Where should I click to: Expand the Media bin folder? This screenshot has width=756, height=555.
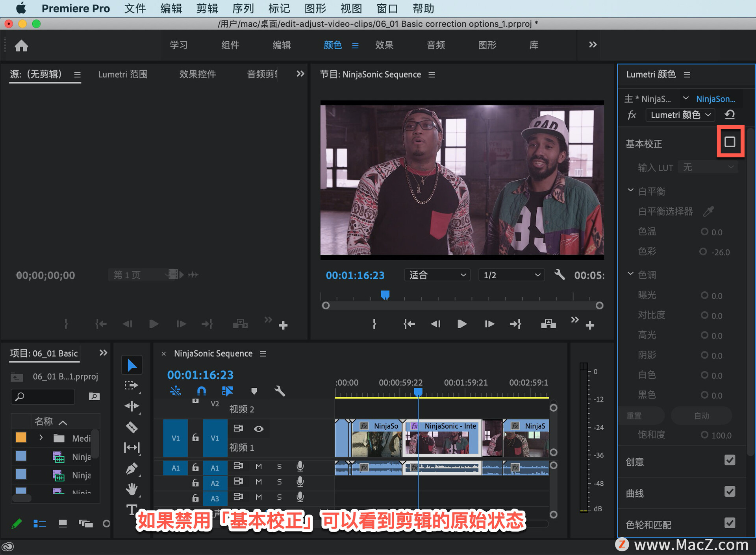pyautogui.click(x=41, y=438)
